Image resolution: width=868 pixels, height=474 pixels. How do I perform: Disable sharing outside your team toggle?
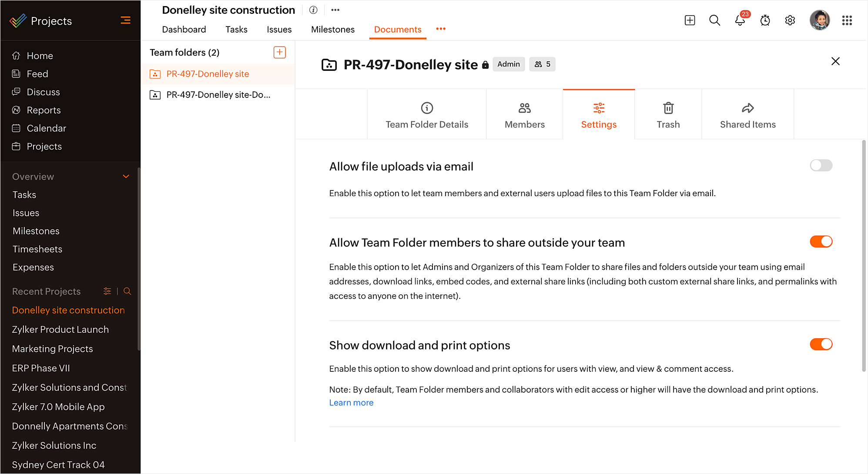pos(821,242)
